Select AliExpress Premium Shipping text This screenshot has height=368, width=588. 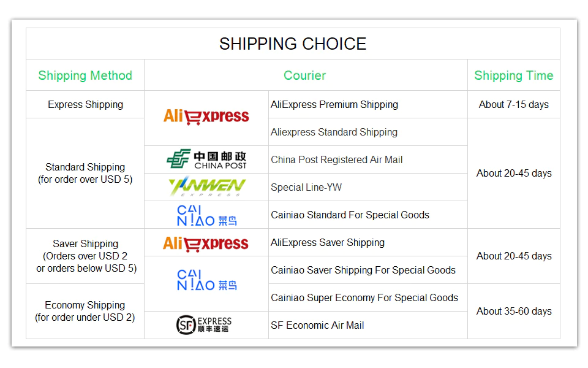(x=334, y=104)
